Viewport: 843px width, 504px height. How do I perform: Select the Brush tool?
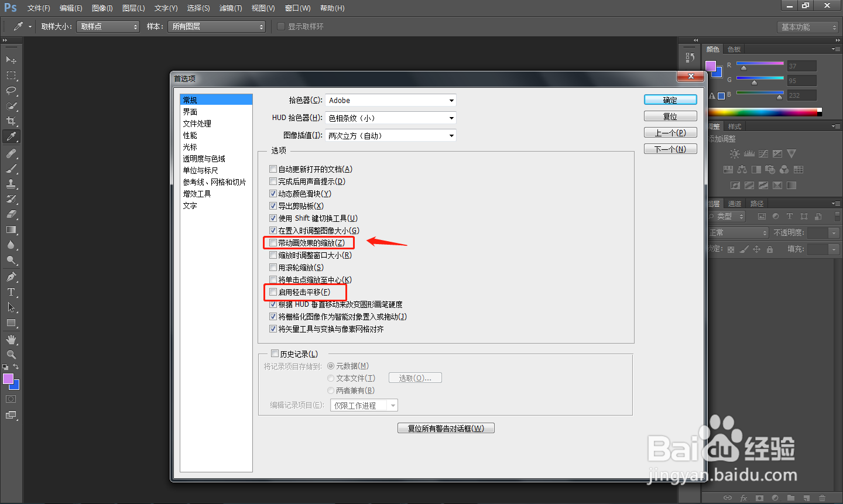click(x=11, y=169)
